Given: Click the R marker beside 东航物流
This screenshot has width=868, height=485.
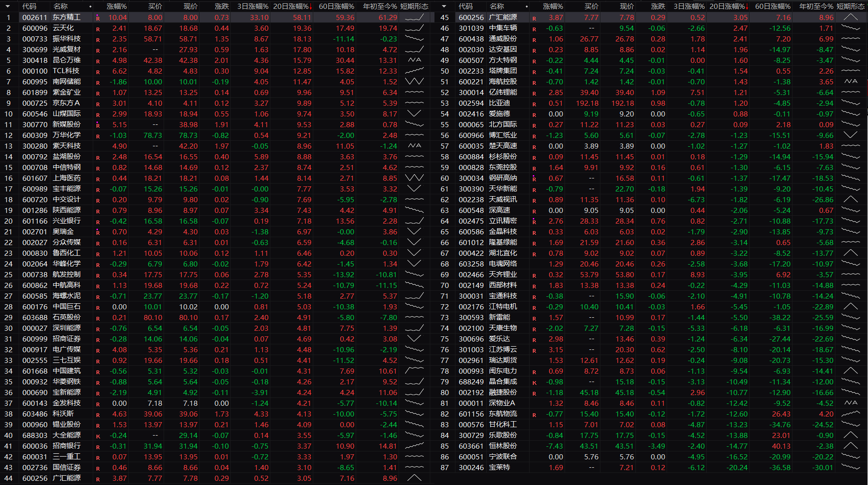Looking at the screenshot, I should (x=534, y=415).
